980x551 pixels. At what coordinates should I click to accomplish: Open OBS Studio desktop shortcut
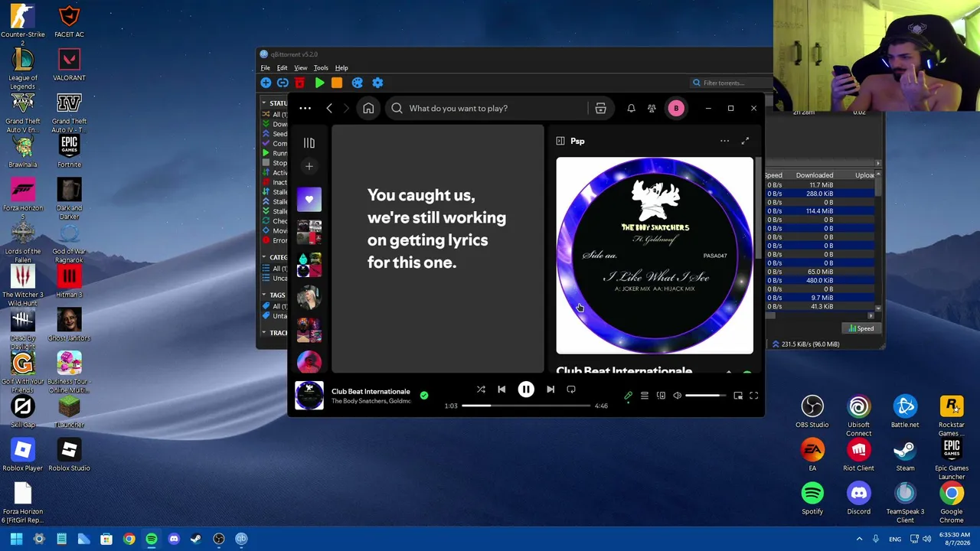point(812,412)
